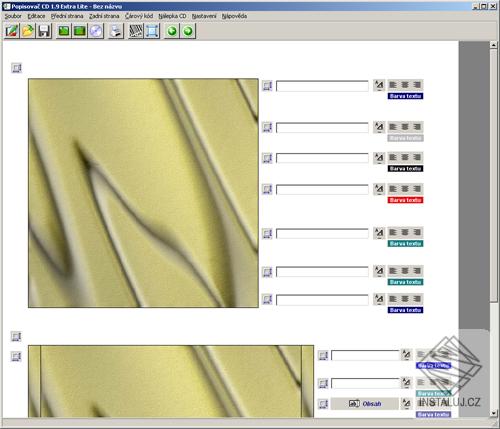
Task: Click the image icon above the front cover
Action: (17, 68)
